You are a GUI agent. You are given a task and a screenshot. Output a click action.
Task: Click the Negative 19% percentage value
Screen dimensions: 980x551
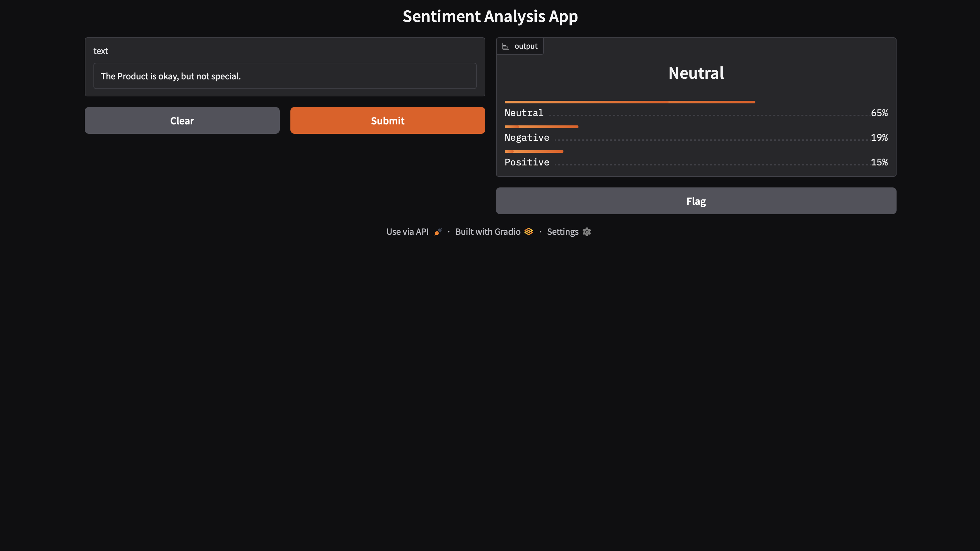click(x=879, y=138)
